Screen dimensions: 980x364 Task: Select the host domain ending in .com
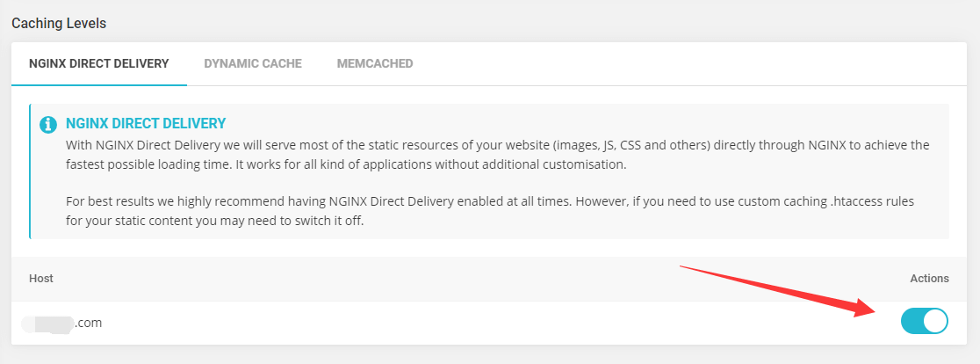pyautogui.click(x=62, y=323)
